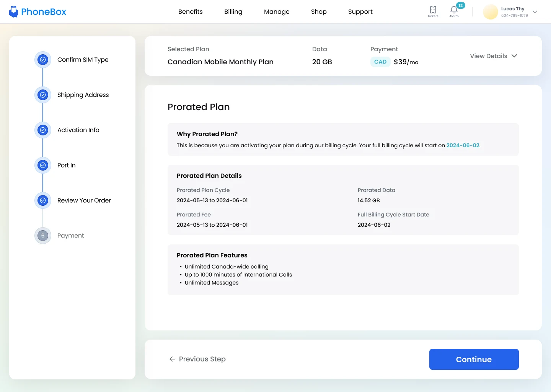Click the Previous Step back arrow icon
551x392 pixels.
pos(172,359)
